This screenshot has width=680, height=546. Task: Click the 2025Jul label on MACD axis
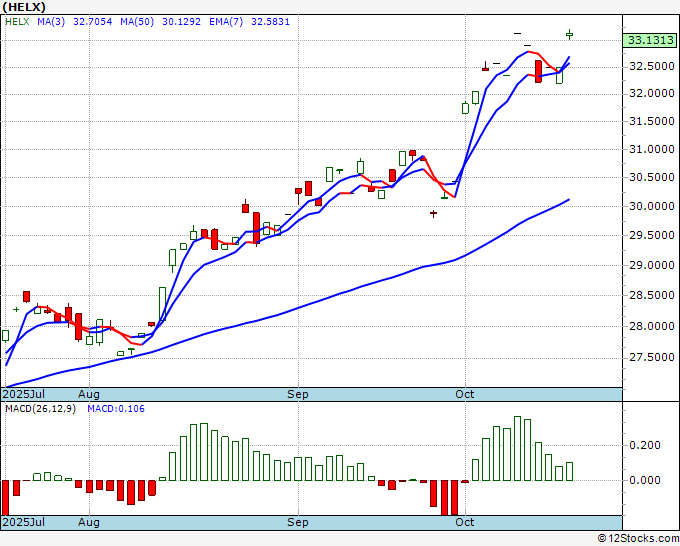pyautogui.click(x=23, y=522)
